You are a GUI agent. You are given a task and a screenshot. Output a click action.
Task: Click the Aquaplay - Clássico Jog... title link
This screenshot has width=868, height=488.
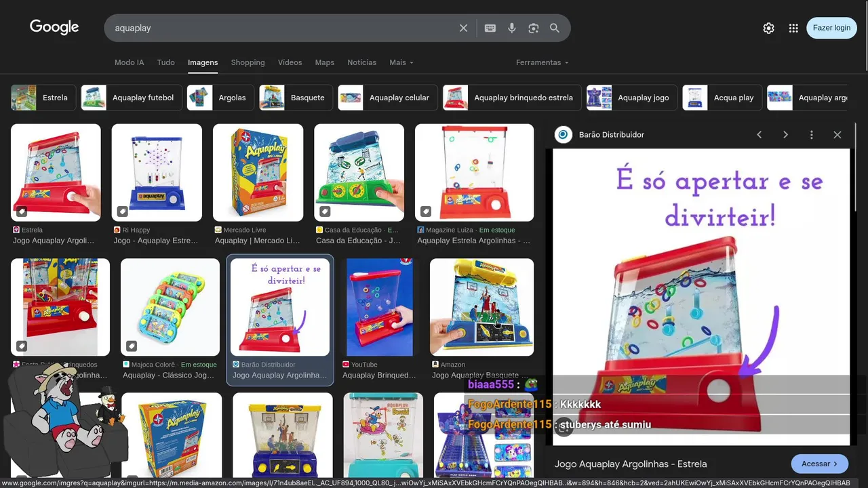[168, 375]
